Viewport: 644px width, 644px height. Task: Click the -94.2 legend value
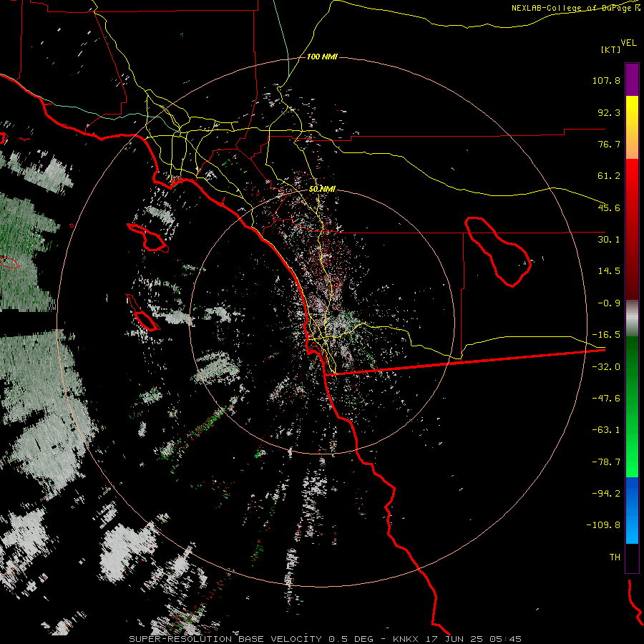(606, 494)
